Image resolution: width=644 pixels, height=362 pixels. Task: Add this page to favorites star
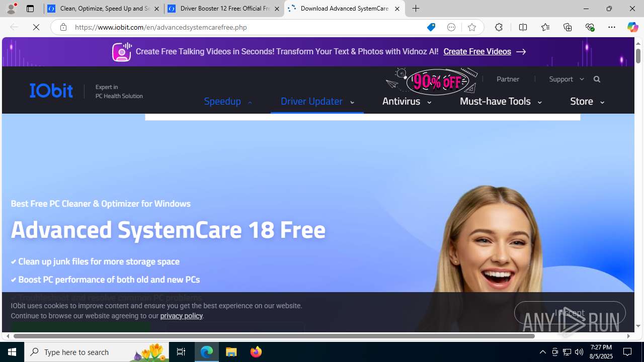pos(472,27)
